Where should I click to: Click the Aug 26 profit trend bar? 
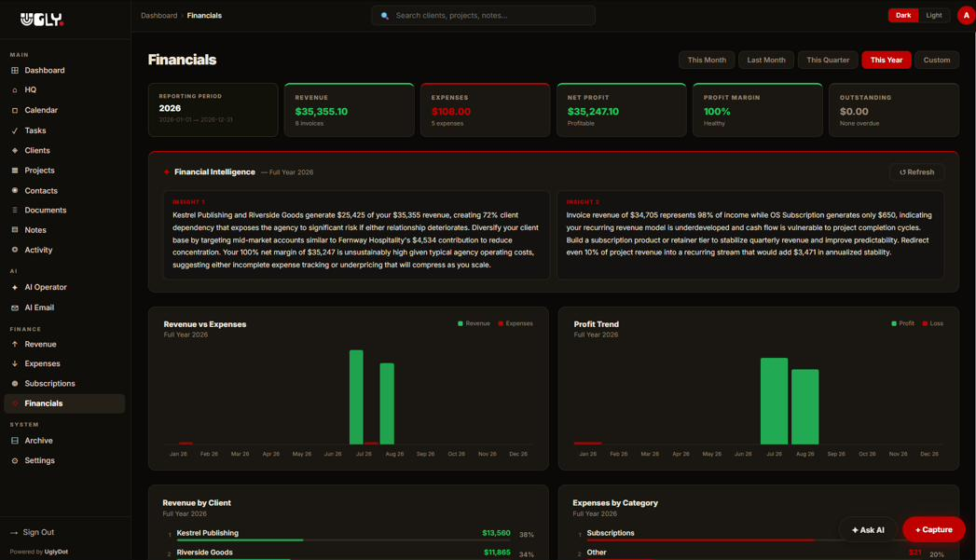coord(804,407)
